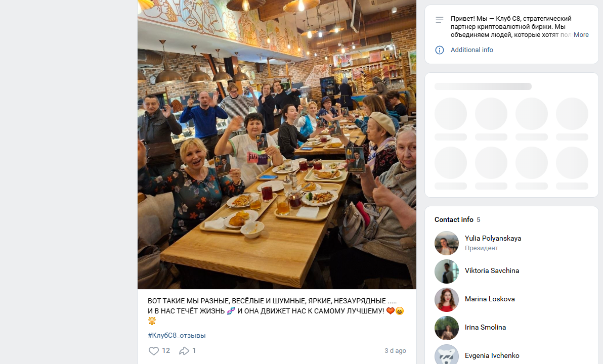
Task: Share the post using the arrow icon
Action: [184, 350]
